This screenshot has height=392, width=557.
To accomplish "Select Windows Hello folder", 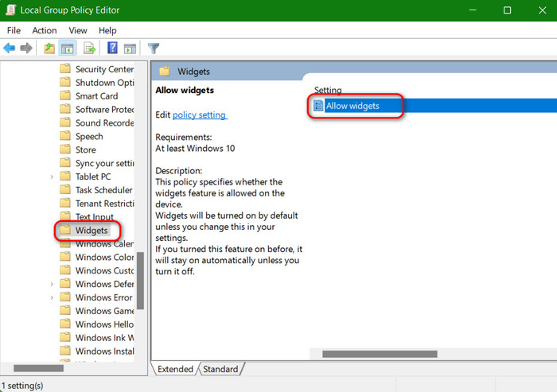I will pos(105,324).
